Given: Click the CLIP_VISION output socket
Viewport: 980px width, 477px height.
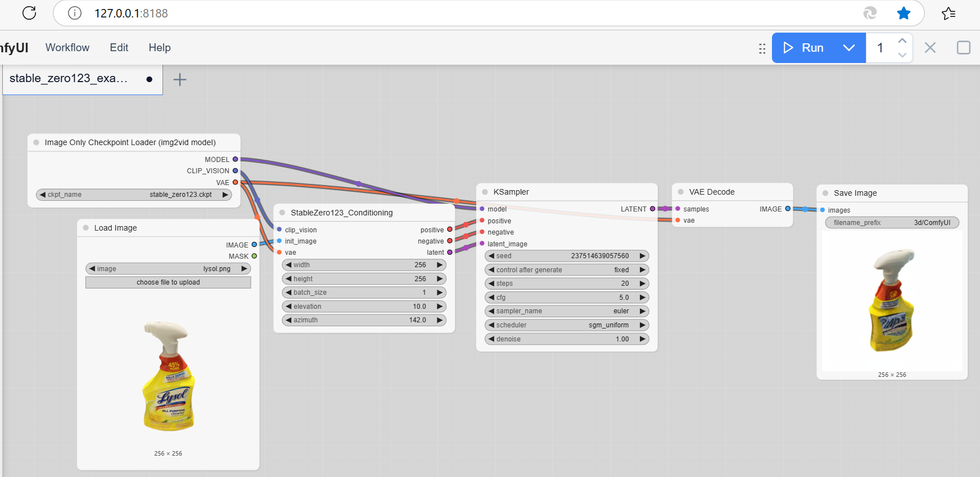Looking at the screenshot, I should click(x=235, y=171).
